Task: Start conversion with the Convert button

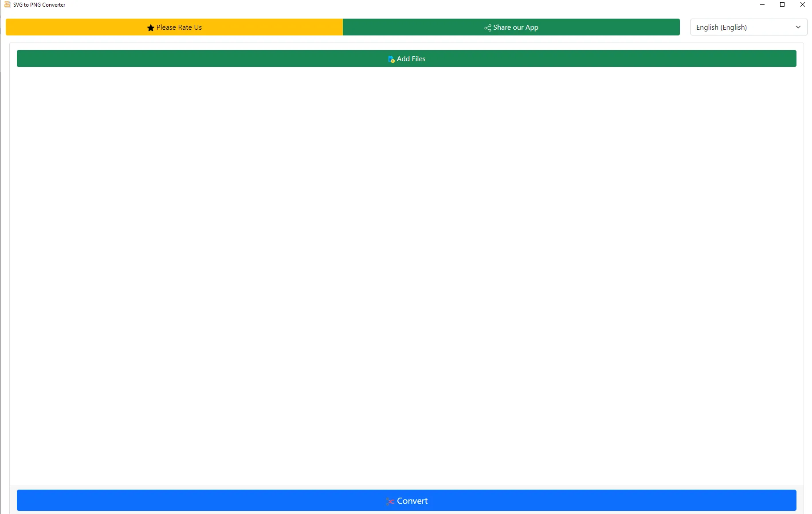Action: [x=407, y=500]
